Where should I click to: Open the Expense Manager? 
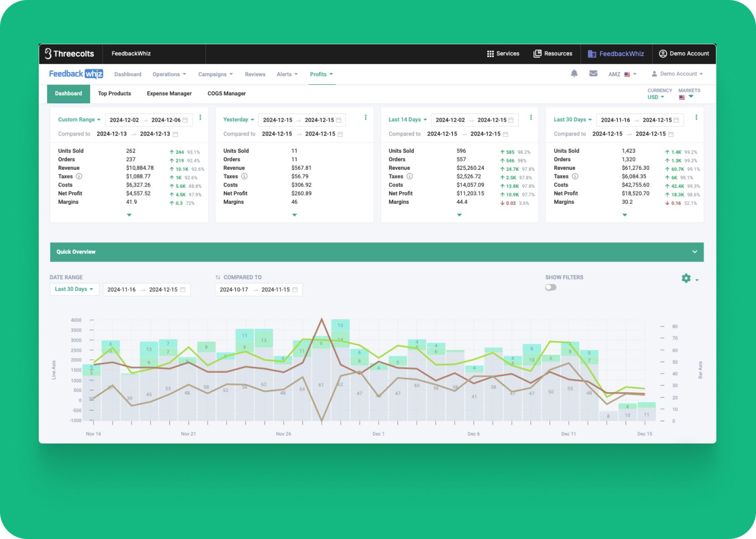tap(169, 93)
